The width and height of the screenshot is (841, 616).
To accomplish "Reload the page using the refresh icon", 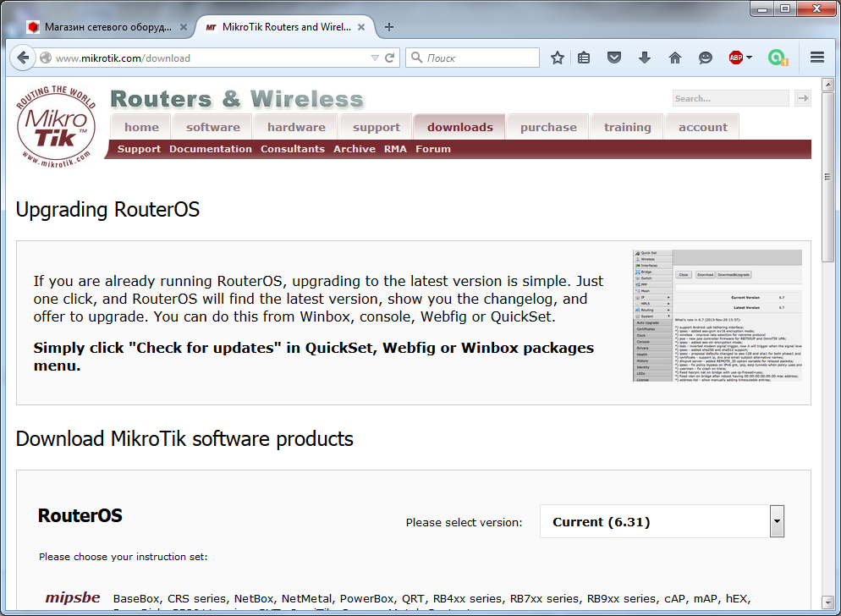I will (390, 58).
